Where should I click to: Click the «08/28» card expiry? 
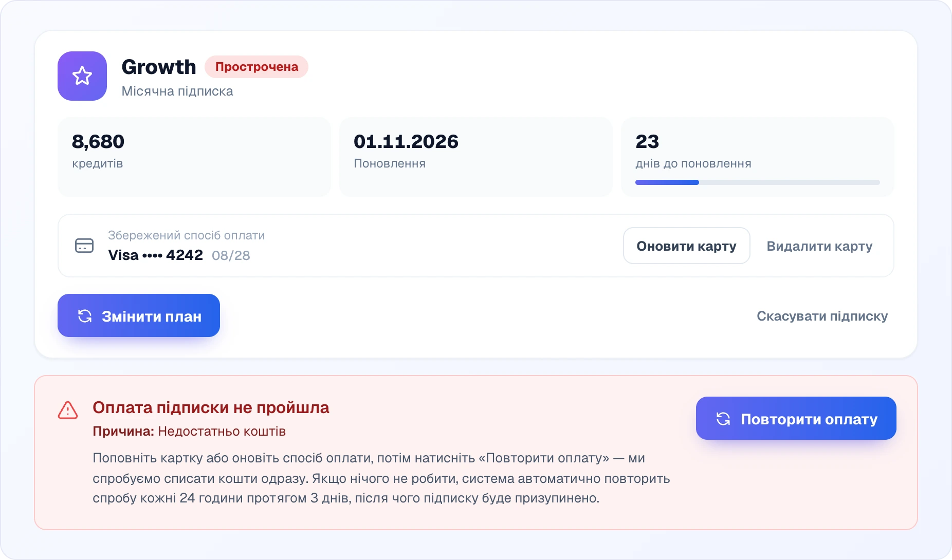pyautogui.click(x=231, y=255)
